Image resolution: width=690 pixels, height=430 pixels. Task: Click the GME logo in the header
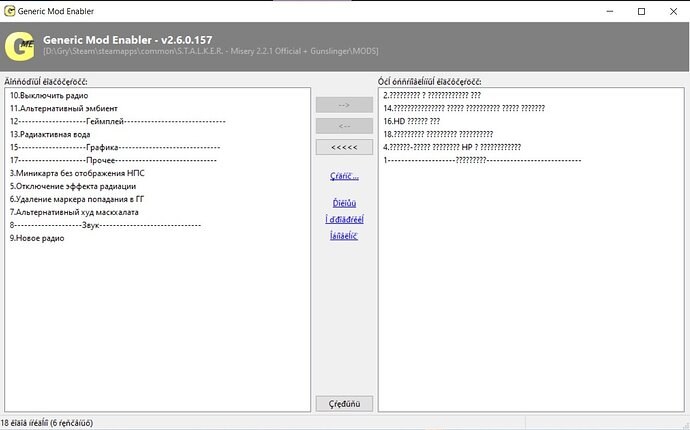[20, 46]
